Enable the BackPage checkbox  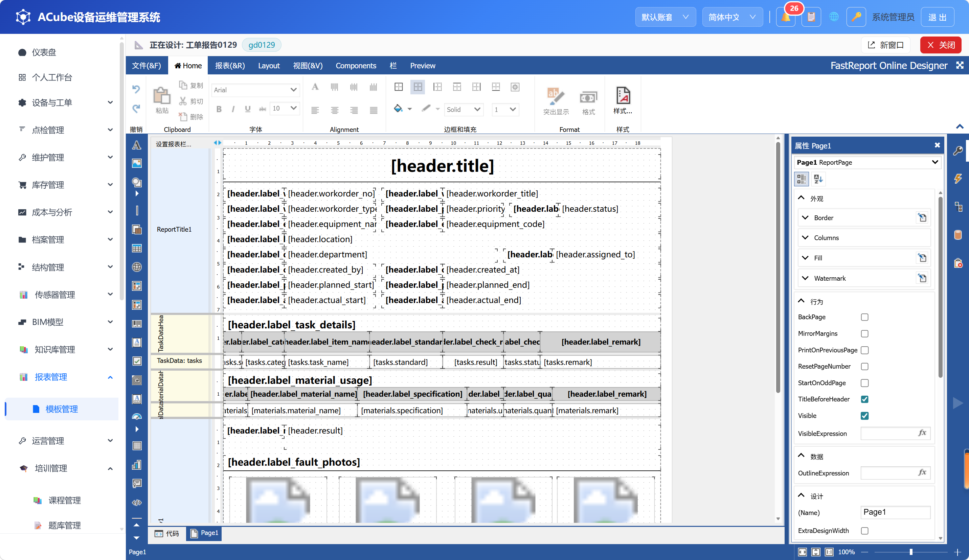(864, 317)
